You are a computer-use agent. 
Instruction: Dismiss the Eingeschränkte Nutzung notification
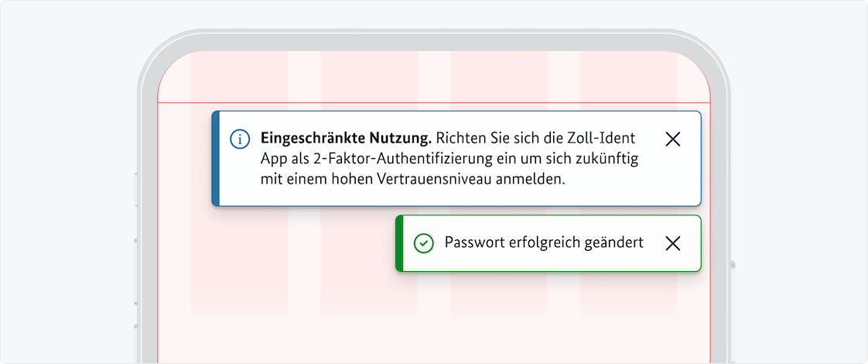pos(673,139)
